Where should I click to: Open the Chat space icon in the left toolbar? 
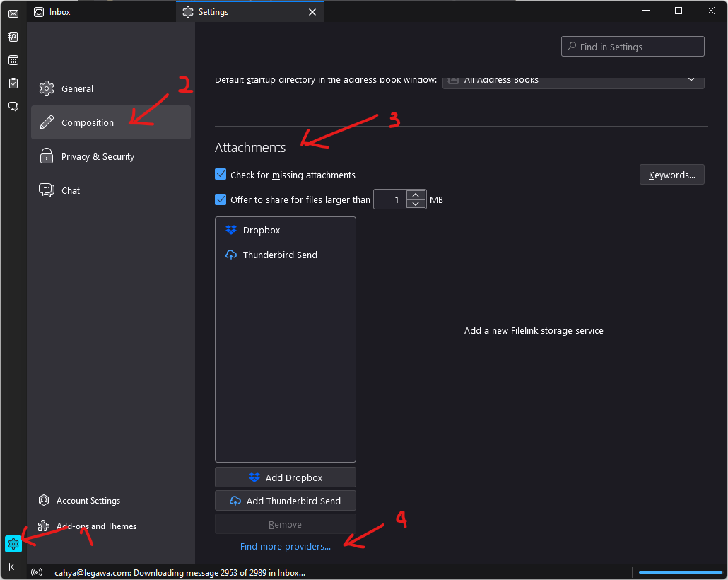[13, 106]
